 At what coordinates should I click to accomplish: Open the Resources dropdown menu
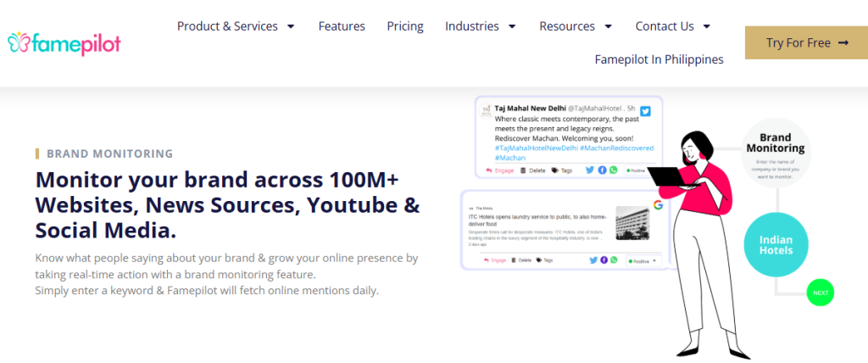pos(576,26)
